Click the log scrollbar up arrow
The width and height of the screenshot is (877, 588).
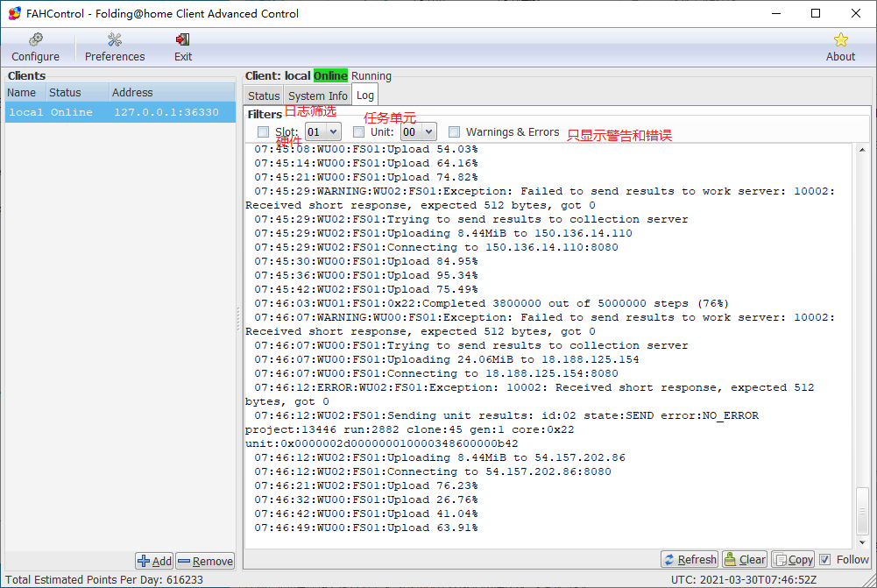(862, 150)
